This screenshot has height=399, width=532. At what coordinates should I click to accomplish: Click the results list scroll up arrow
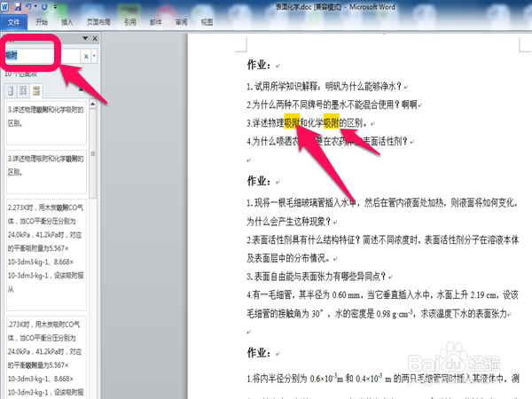click(x=92, y=104)
